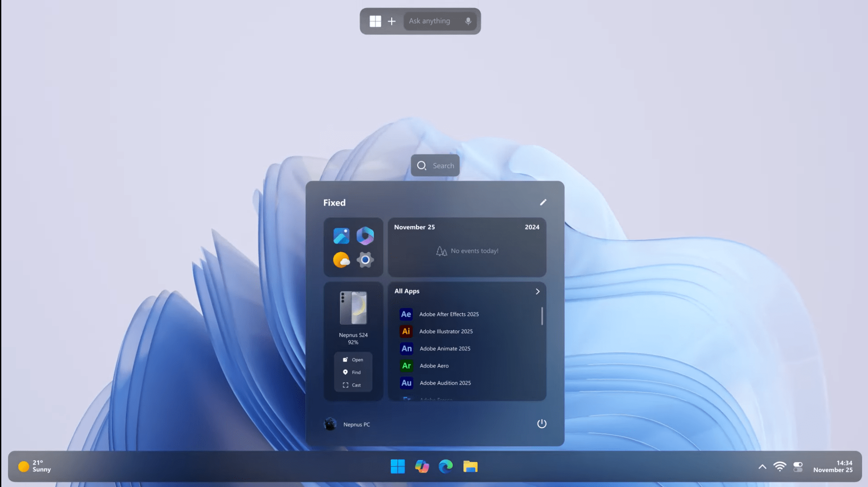Launch the Microsoft 365 Copilot icon
This screenshot has width=868, height=487.
point(365,236)
